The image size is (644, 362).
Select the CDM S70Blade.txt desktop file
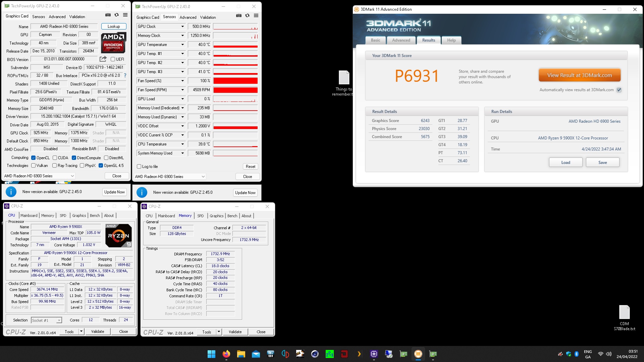[624, 318]
